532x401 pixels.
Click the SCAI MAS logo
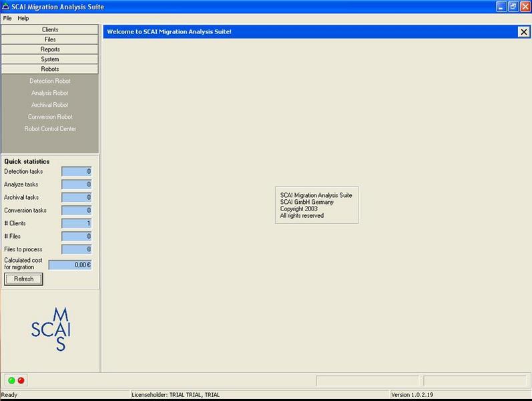(x=51, y=329)
